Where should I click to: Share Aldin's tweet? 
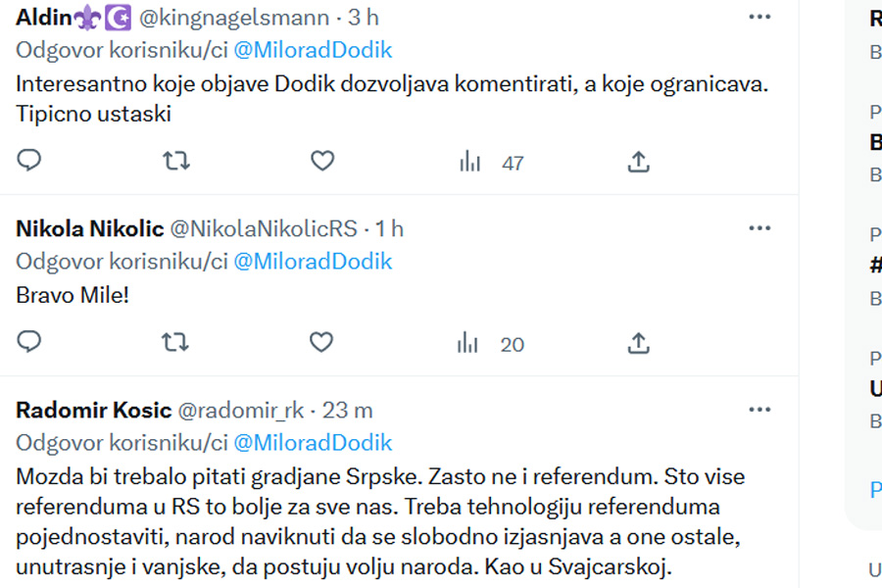[638, 161]
